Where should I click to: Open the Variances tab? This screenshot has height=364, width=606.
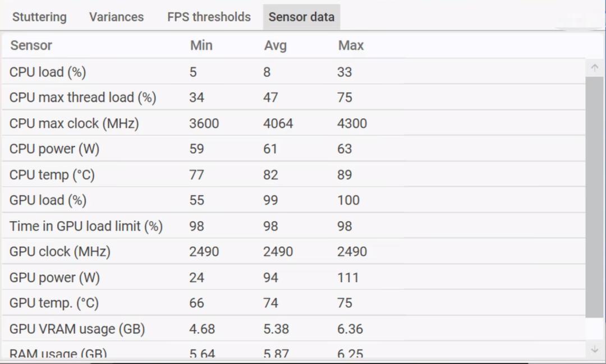click(x=116, y=17)
